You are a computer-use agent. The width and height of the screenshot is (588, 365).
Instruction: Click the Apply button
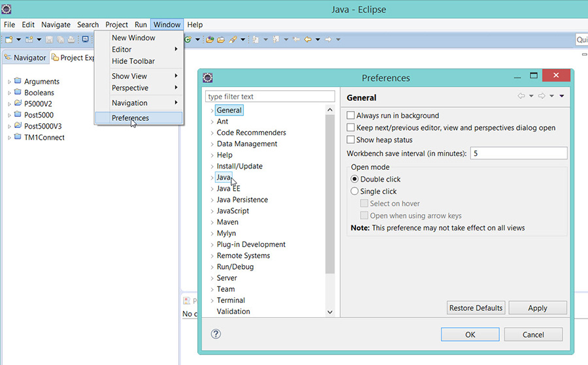[x=538, y=308]
